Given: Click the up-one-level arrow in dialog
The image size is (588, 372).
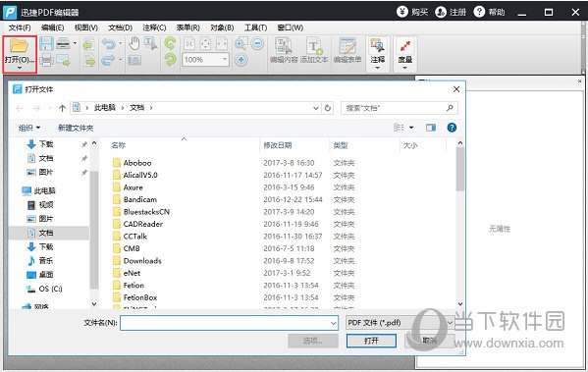Looking at the screenshot, I should coord(62,108).
